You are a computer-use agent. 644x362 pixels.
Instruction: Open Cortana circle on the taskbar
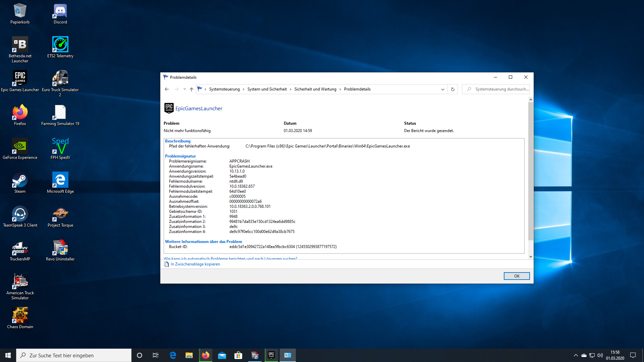(140, 355)
